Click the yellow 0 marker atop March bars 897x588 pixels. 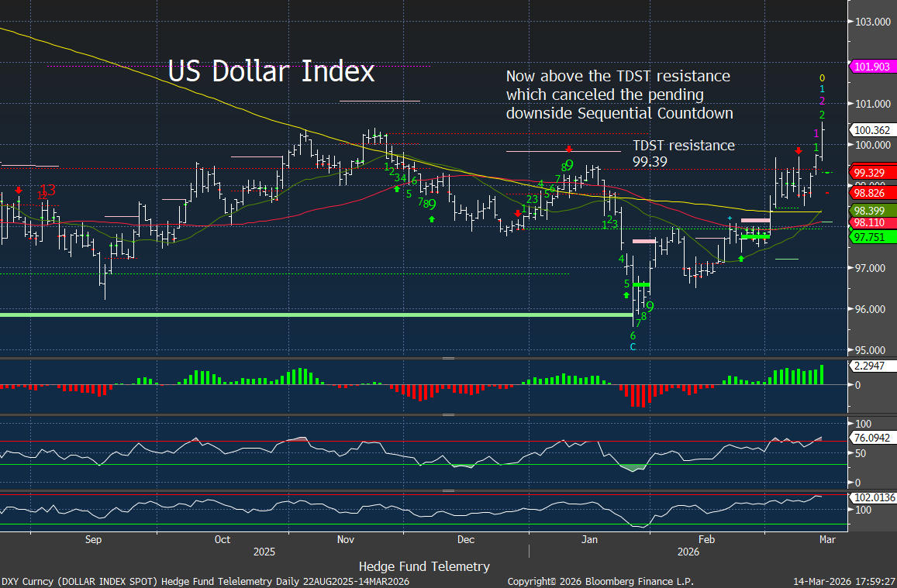pyautogui.click(x=823, y=78)
